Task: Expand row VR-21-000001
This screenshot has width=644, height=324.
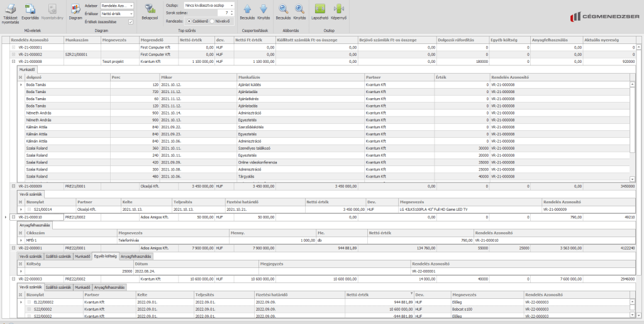Action: point(13,47)
